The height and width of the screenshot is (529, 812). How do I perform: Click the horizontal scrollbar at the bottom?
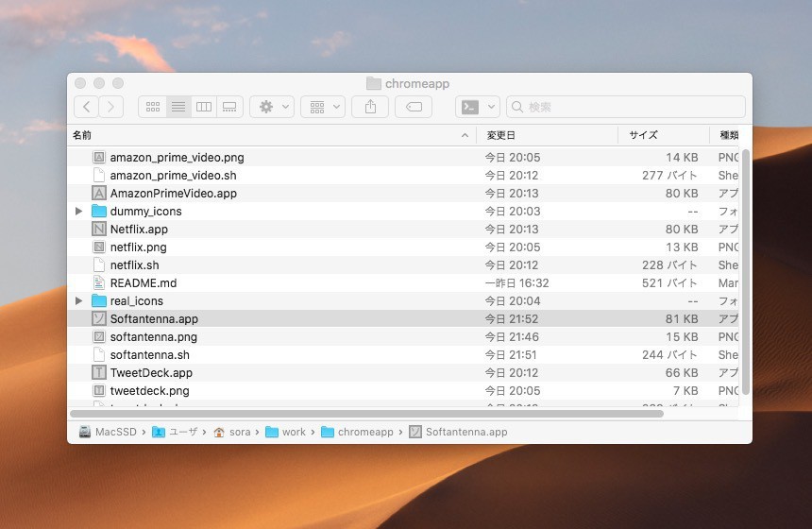click(x=366, y=413)
